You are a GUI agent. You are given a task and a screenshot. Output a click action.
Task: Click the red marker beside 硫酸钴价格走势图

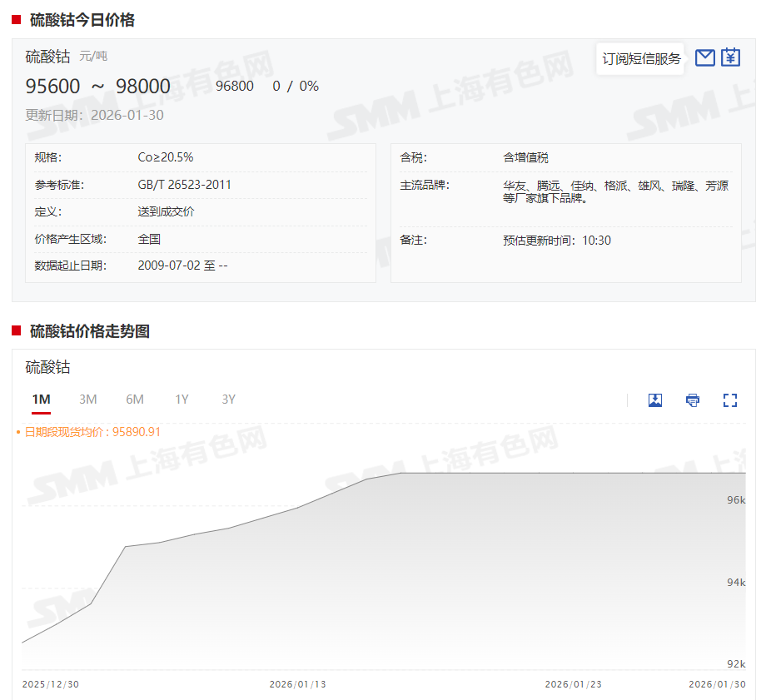click(16, 331)
